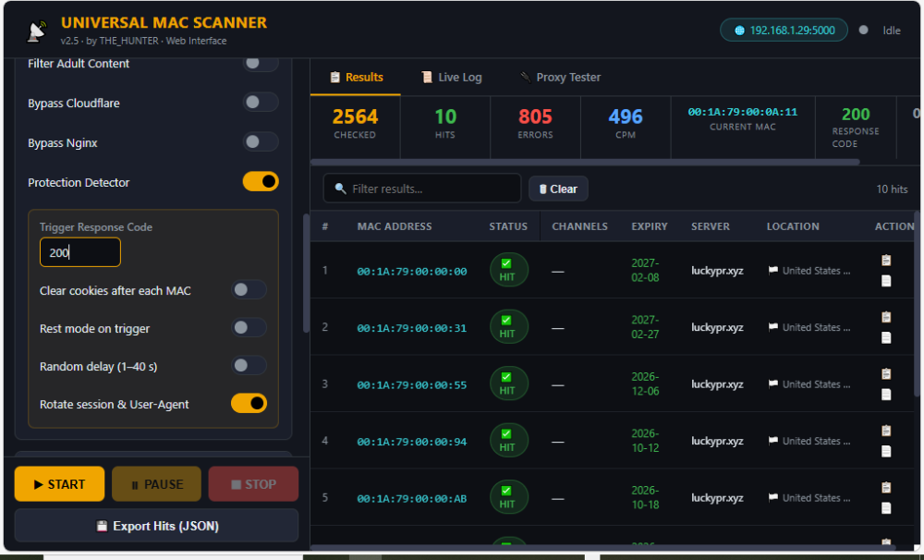This screenshot has width=924, height=560.
Task: Document icon for row 00:1A:79:00:00:55
Action: [x=886, y=395]
